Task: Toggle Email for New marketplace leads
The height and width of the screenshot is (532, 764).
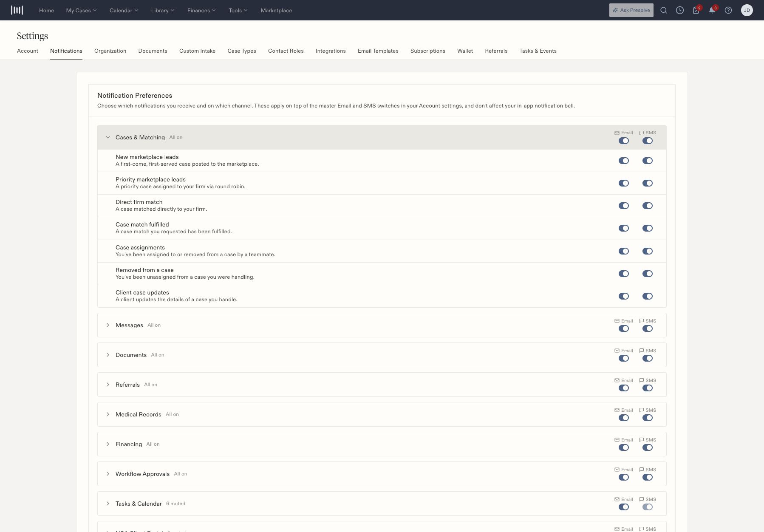Action: point(624,161)
